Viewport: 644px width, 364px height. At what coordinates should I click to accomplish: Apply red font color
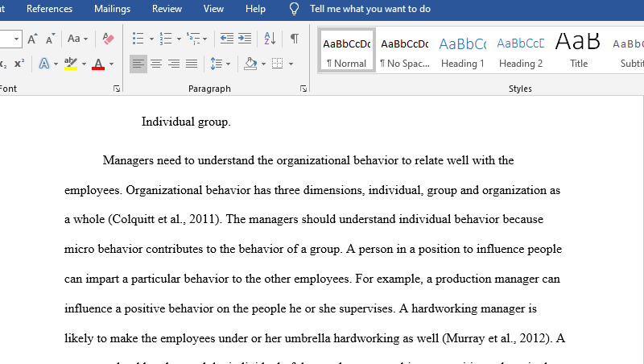[x=98, y=64]
